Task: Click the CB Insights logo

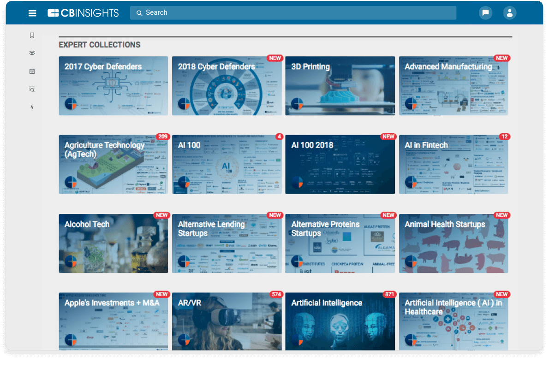Action: point(83,13)
